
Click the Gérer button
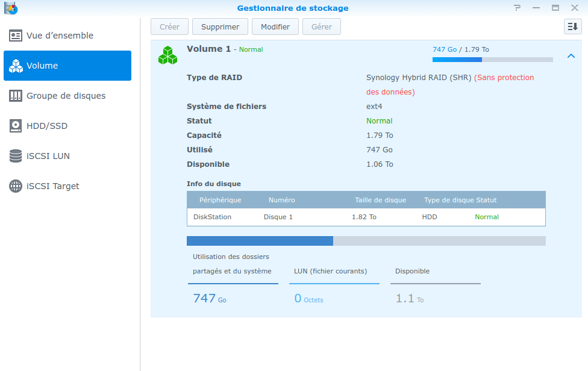tap(322, 26)
